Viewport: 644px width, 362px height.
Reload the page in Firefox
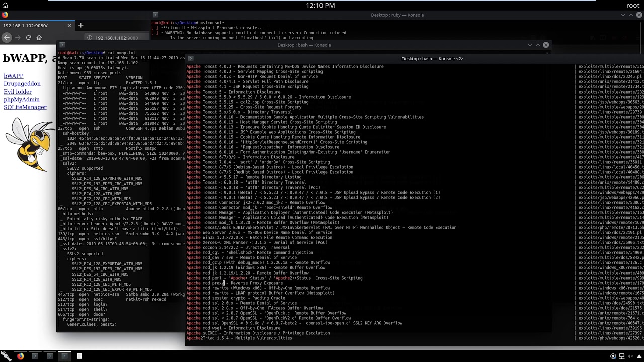point(29,38)
